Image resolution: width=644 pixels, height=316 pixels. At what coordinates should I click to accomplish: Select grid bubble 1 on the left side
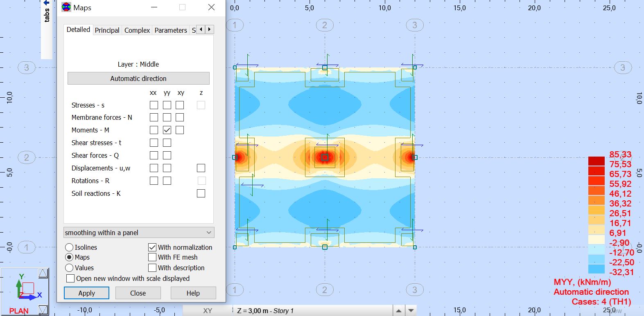[27, 247]
